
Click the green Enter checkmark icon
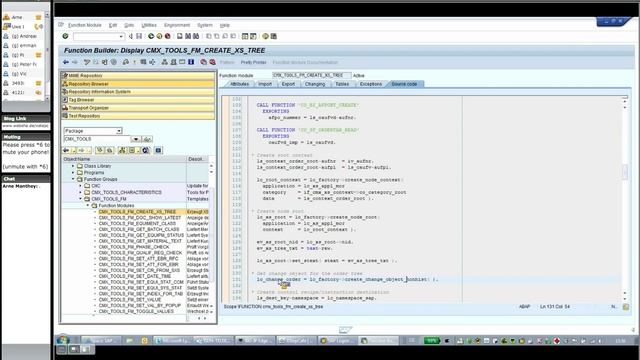coord(65,36)
